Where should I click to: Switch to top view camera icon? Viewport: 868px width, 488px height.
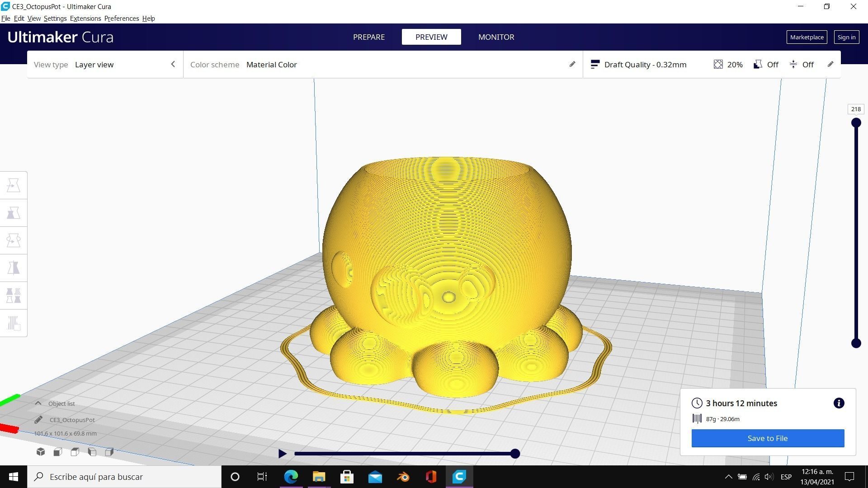(x=75, y=452)
